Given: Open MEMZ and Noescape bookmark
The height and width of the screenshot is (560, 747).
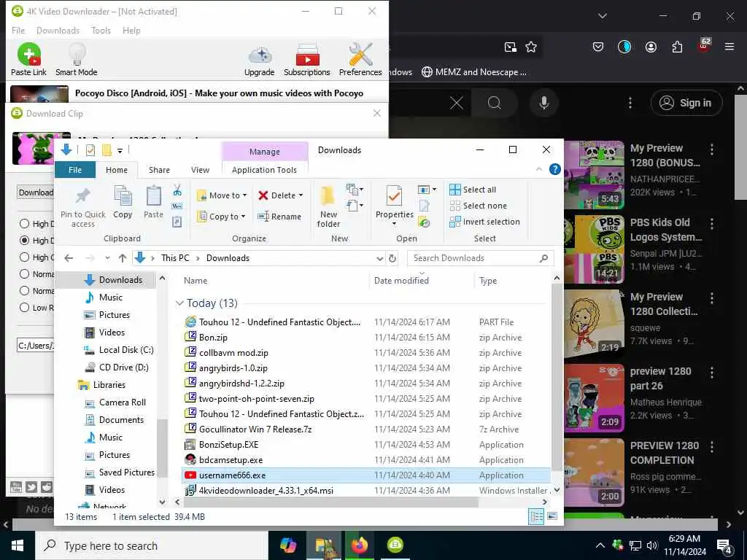Looking at the screenshot, I should 474,72.
